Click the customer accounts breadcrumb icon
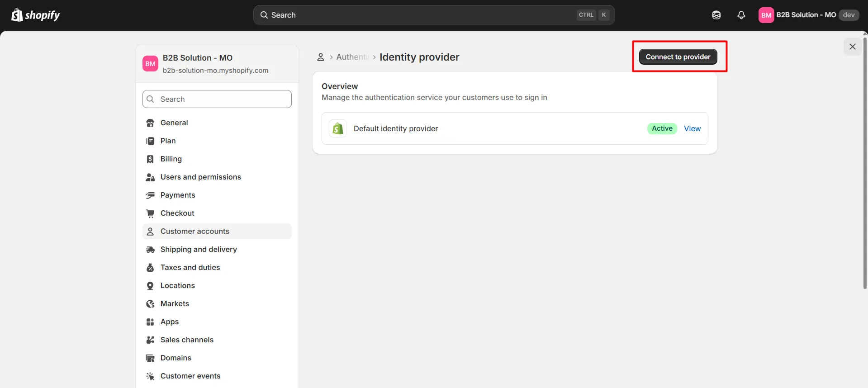 pyautogui.click(x=320, y=57)
